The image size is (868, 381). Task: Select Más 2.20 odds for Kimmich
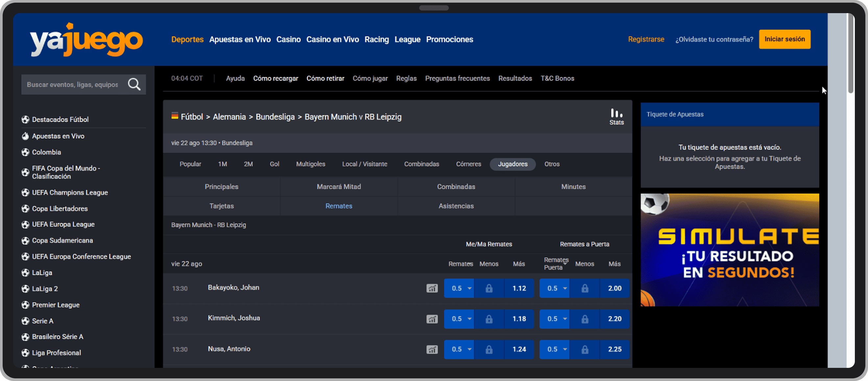tap(615, 319)
